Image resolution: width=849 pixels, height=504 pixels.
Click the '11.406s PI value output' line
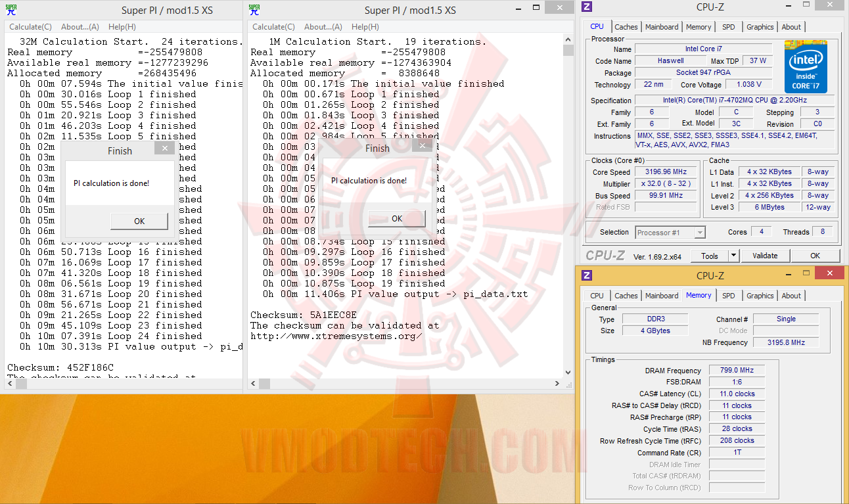tap(395, 294)
